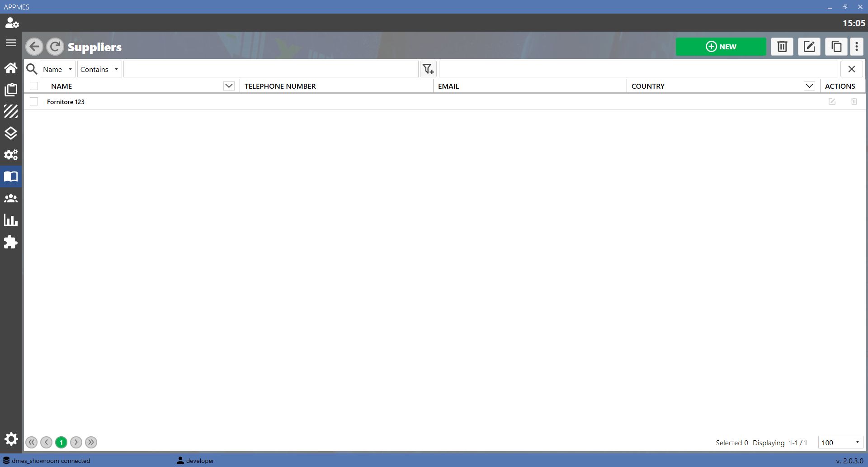Image resolution: width=868 pixels, height=467 pixels.
Task: Select the open book registry sidebar icon
Action: click(11, 176)
